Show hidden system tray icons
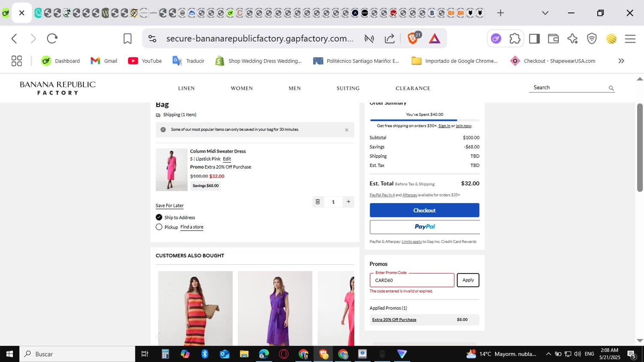 click(x=548, y=354)
